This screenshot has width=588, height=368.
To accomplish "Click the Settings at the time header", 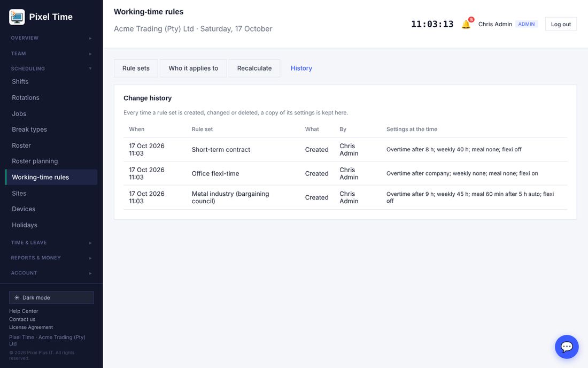I will [x=412, y=129].
